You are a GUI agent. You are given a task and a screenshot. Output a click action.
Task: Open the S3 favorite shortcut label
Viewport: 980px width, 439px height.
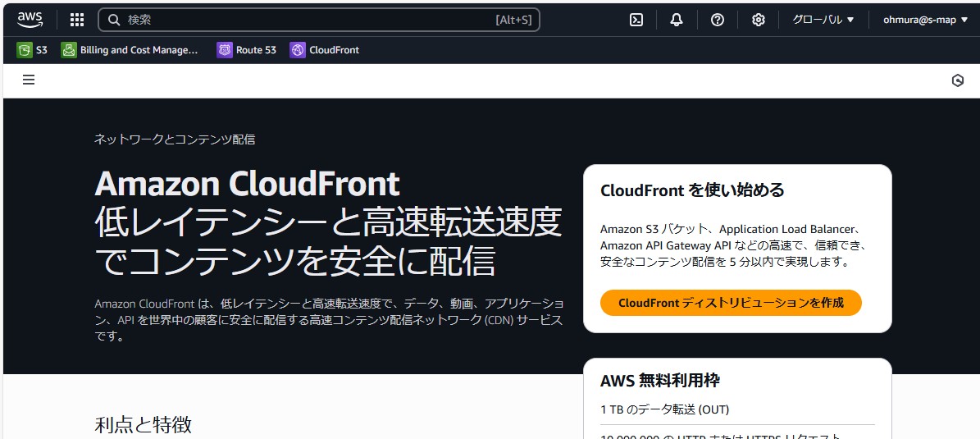click(41, 50)
